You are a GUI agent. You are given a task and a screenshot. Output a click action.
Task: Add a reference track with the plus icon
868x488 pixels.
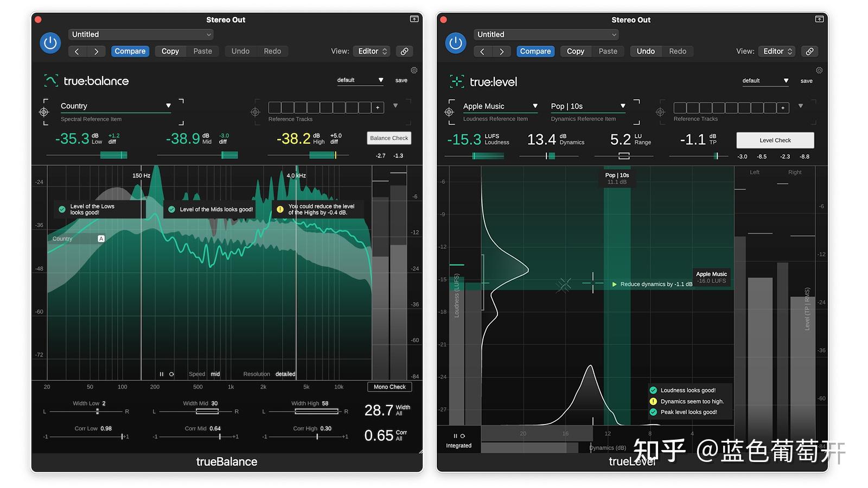pos(378,107)
